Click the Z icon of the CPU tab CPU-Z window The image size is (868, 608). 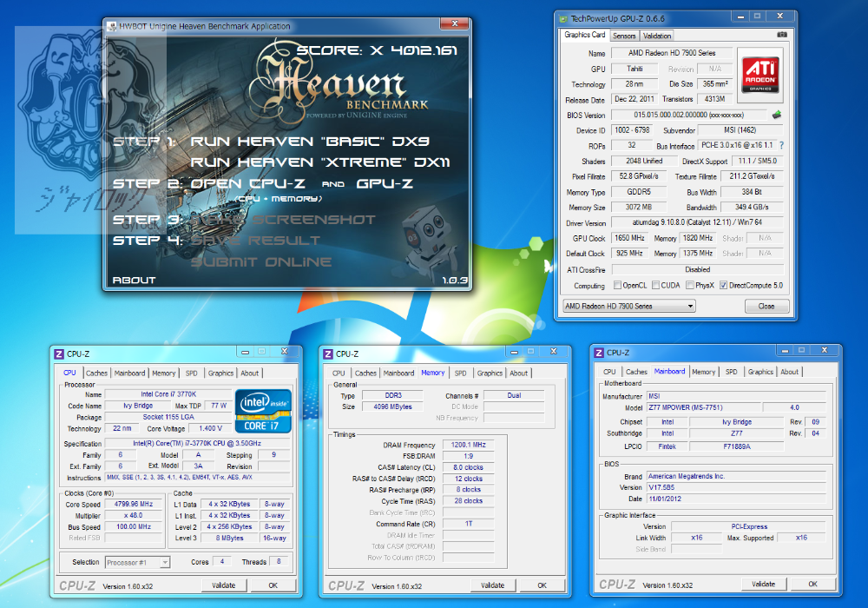coord(59,354)
